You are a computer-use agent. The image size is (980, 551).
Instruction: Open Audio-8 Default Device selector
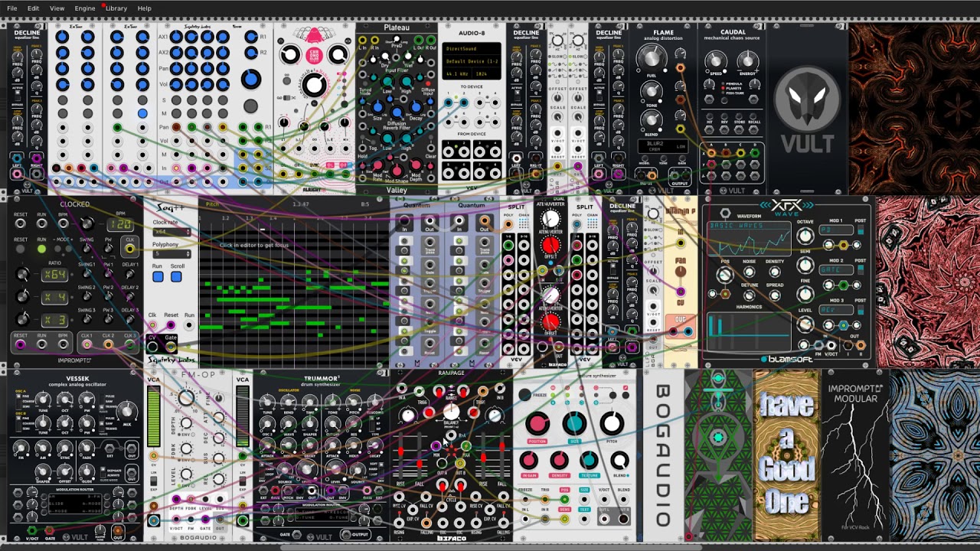(x=472, y=61)
